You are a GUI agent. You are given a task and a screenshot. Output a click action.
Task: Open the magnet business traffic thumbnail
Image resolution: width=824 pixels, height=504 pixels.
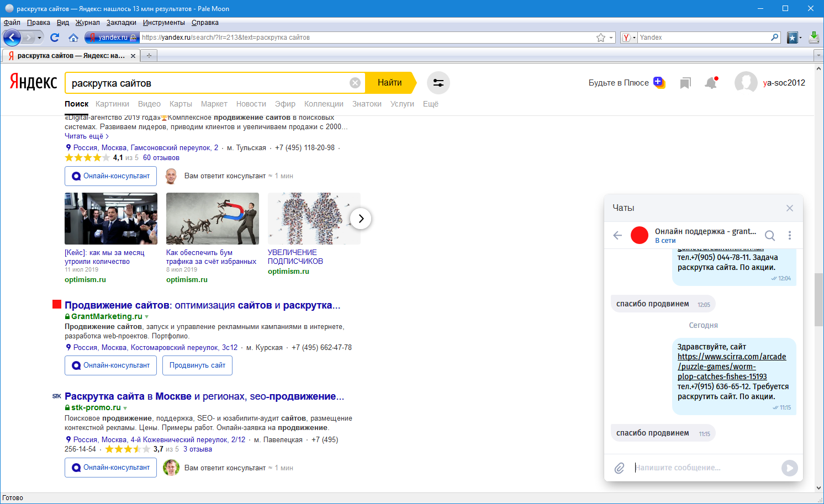point(213,219)
